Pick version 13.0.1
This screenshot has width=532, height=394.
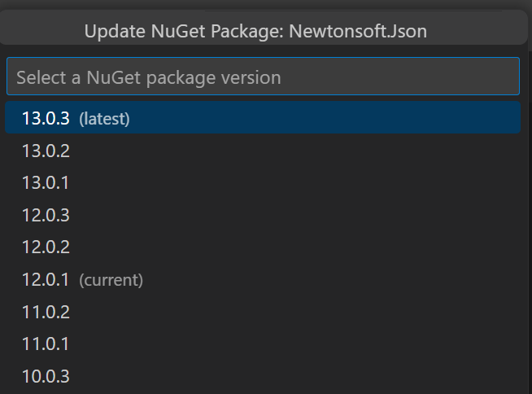tap(46, 182)
